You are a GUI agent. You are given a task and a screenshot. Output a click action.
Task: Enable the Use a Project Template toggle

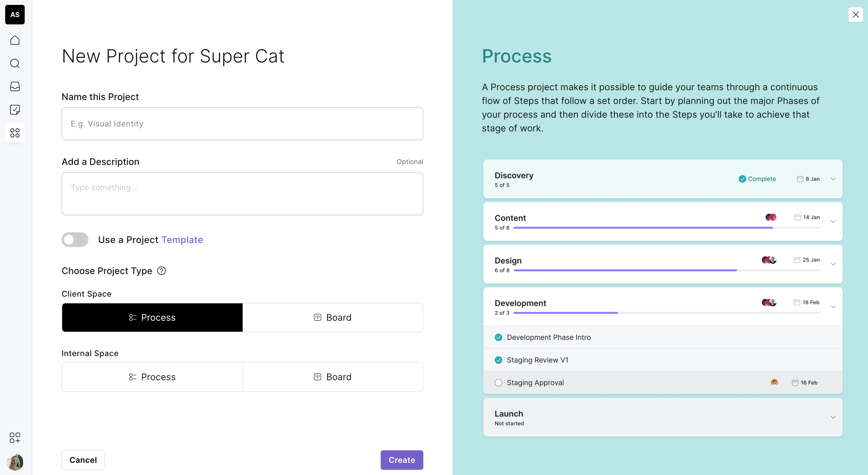point(75,240)
